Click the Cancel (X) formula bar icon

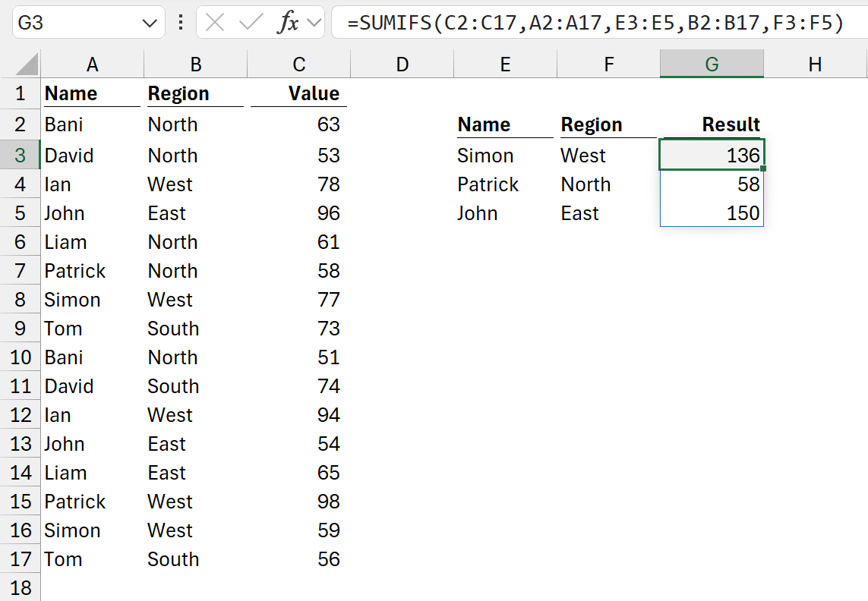(x=215, y=23)
